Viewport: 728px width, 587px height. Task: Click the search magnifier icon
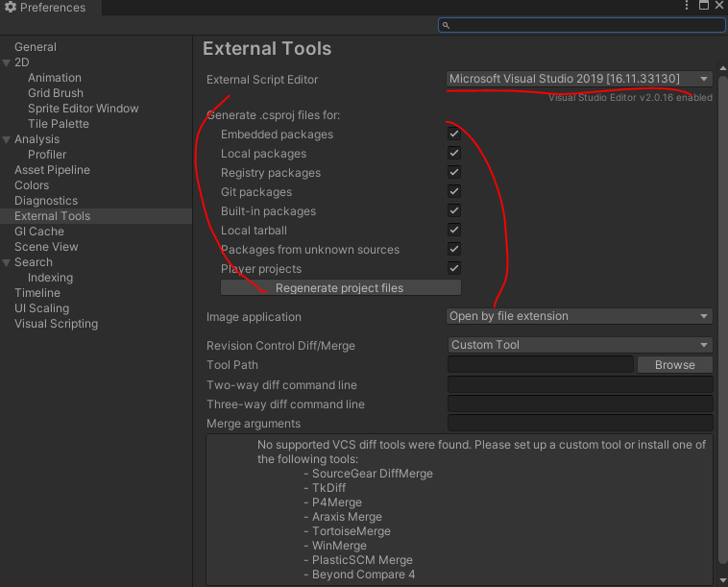point(446,25)
